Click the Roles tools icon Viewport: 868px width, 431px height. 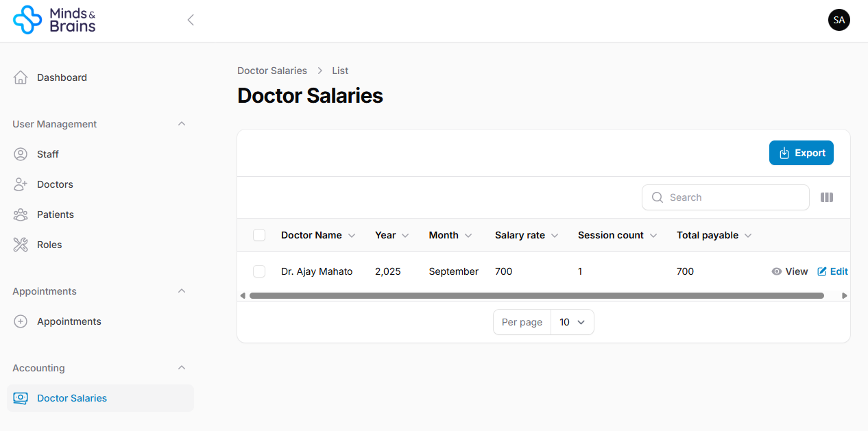[21, 245]
